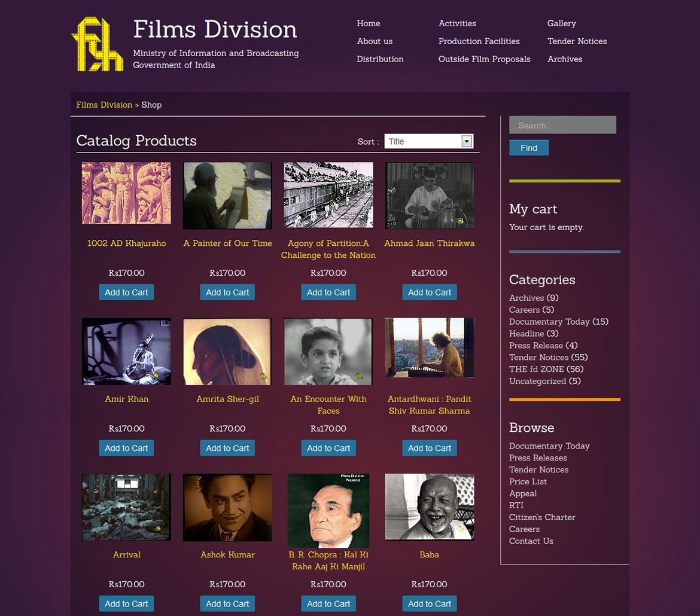Expand the Sort by Title dropdown
The image size is (700, 616).
tap(428, 141)
